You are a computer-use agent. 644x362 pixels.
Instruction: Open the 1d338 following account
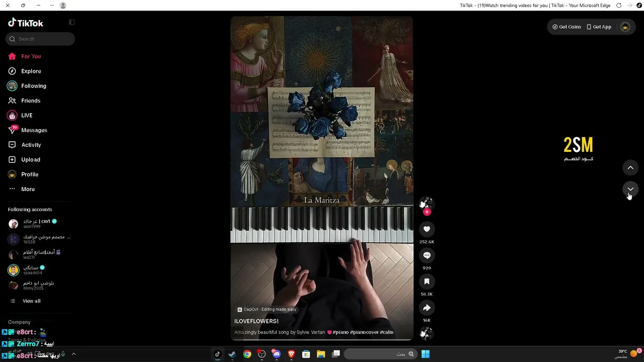tap(39, 239)
